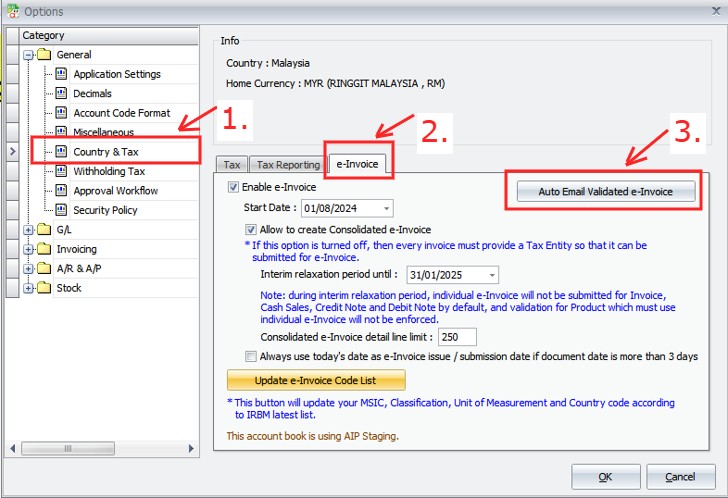Click the Application Settings page icon
Viewport: 728px width, 498px height.
pos(61,74)
